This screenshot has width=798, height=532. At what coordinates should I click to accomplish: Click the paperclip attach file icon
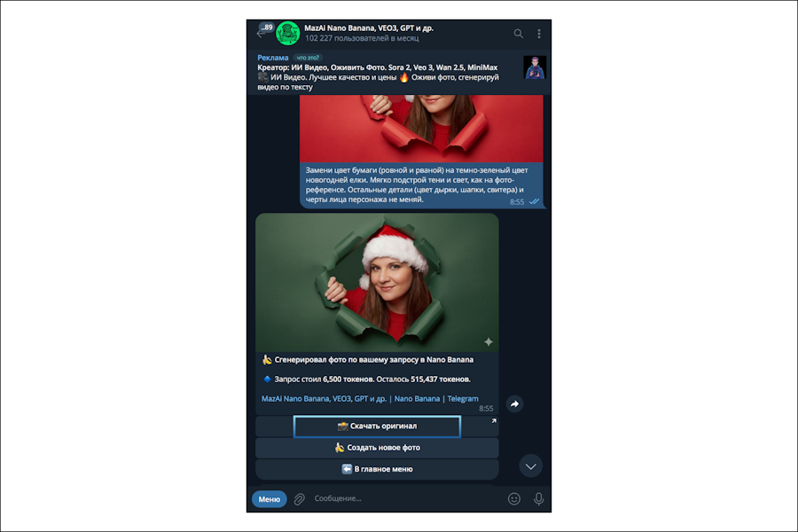(x=300, y=499)
